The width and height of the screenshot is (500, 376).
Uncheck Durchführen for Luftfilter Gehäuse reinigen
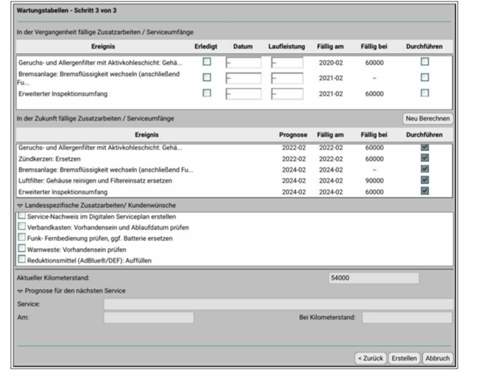point(425,180)
